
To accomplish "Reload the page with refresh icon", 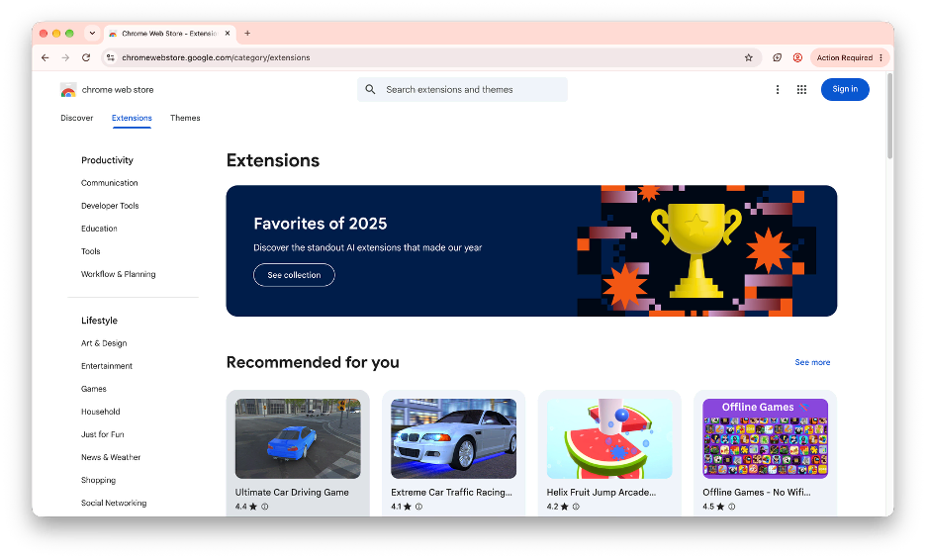I will [x=86, y=58].
